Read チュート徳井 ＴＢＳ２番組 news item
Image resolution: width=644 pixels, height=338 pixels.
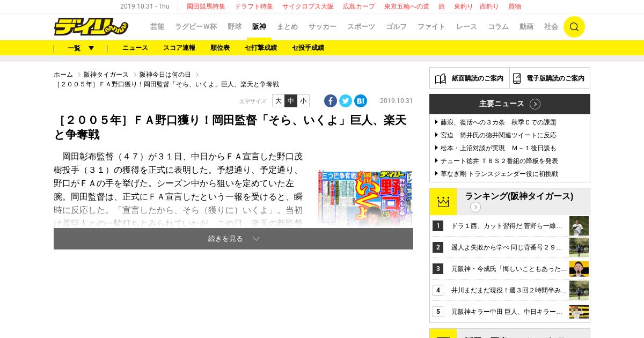tap(499, 161)
